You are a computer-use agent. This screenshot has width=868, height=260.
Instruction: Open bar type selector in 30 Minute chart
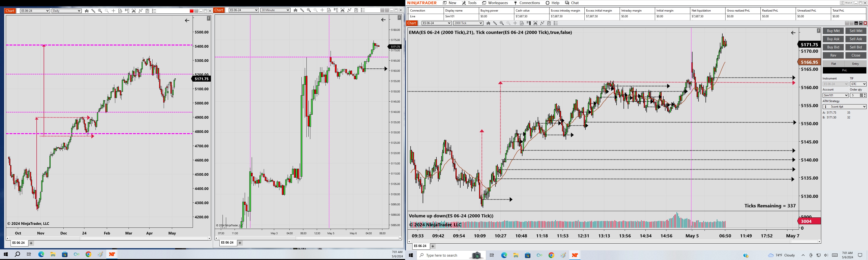click(x=296, y=10)
